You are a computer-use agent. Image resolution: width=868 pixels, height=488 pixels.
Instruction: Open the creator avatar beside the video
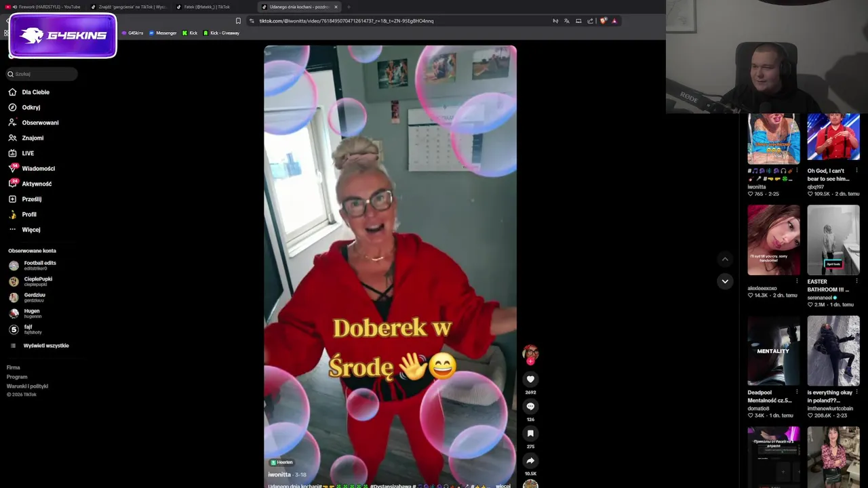(x=530, y=352)
